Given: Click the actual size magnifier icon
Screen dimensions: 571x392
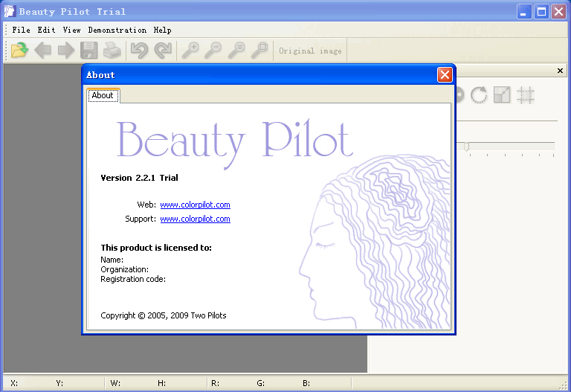Looking at the screenshot, I should click(x=236, y=50).
